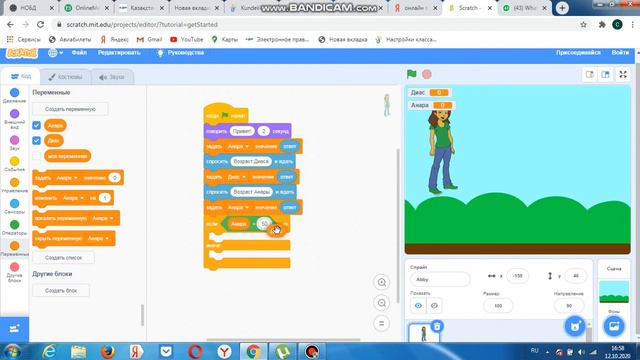This screenshot has height=360, width=640.
Task: Open the Файл menu
Action: pyautogui.click(x=79, y=53)
